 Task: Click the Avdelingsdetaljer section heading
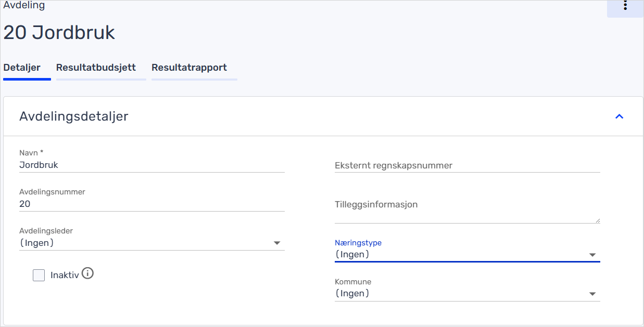pyautogui.click(x=73, y=116)
